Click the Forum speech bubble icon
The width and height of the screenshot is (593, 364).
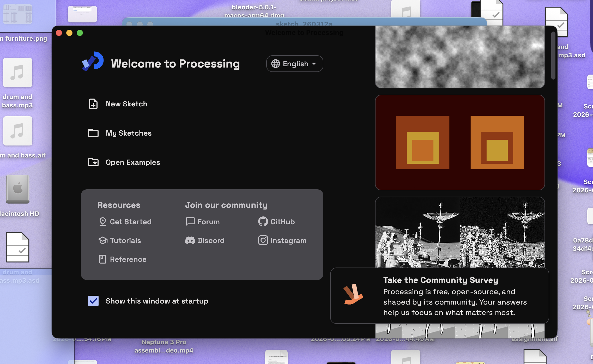click(190, 222)
